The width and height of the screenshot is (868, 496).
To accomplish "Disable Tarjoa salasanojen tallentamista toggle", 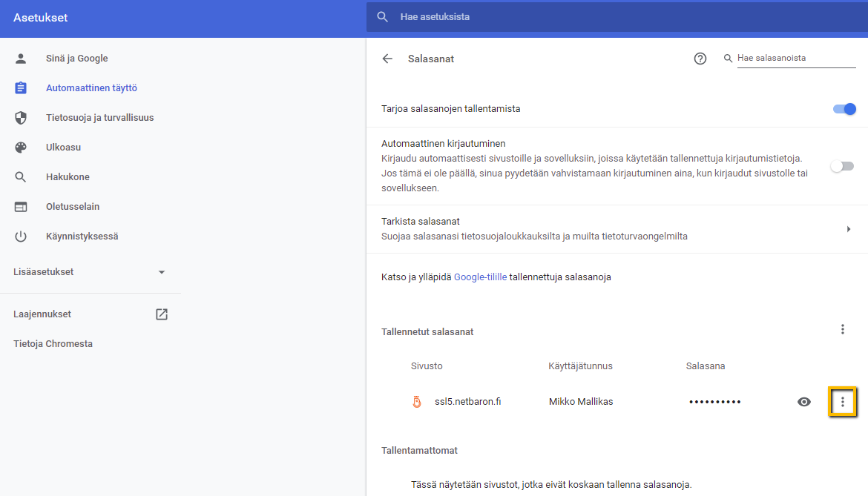I will coord(844,109).
